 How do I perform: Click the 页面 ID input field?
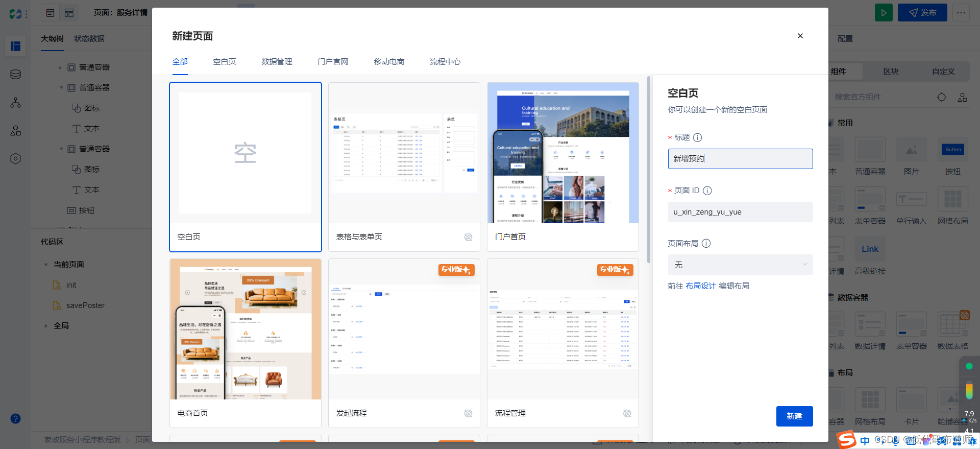tap(740, 212)
